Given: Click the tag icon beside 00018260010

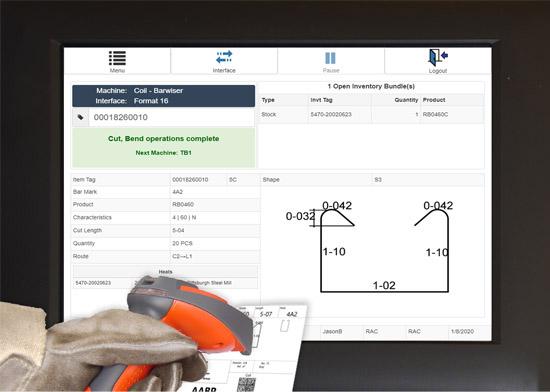Looking at the screenshot, I should tap(81, 117).
